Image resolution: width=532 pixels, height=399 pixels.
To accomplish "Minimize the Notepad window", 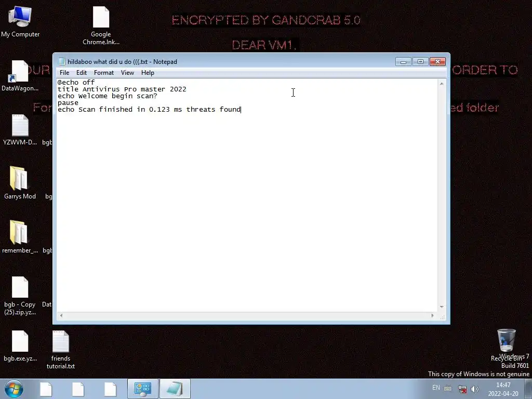I will pyautogui.click(x=403, y=62).
